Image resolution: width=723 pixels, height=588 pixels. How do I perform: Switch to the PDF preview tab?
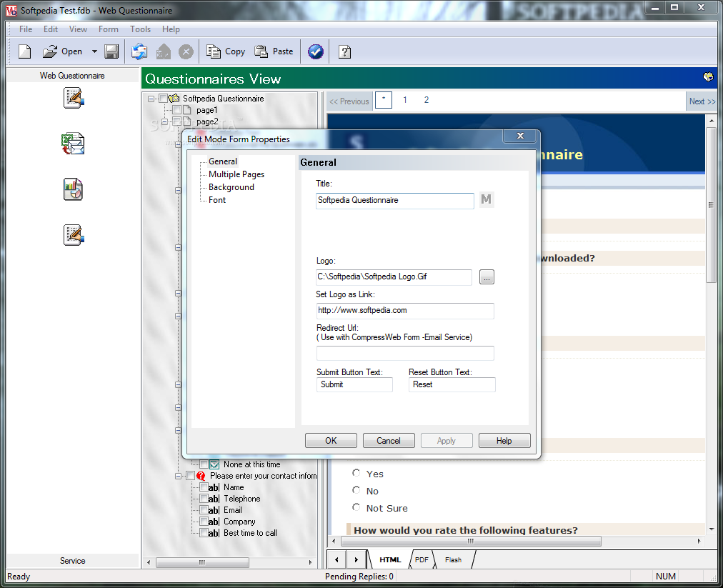coord(422,560)
